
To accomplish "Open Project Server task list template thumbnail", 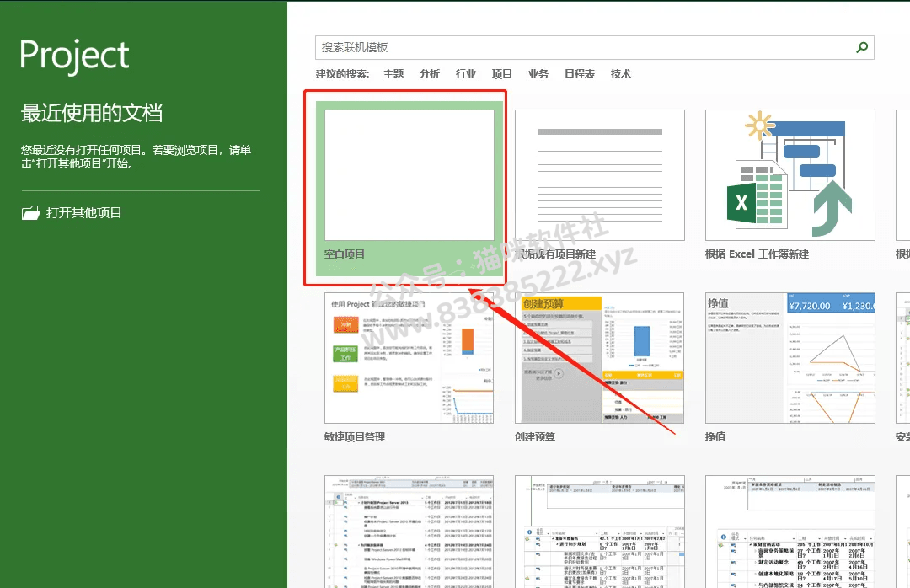I will pos(409,532).
